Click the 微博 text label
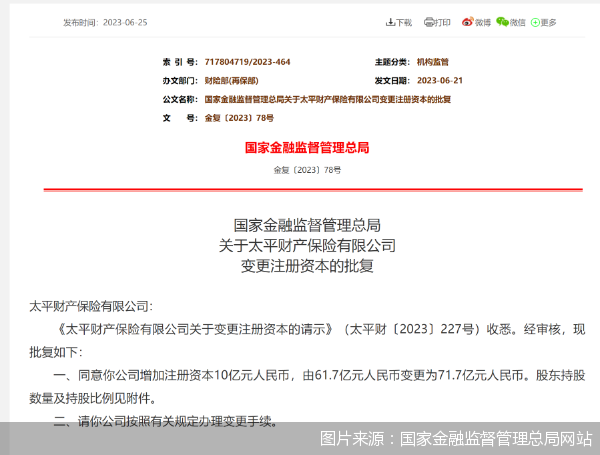 (x=483, y=23)
